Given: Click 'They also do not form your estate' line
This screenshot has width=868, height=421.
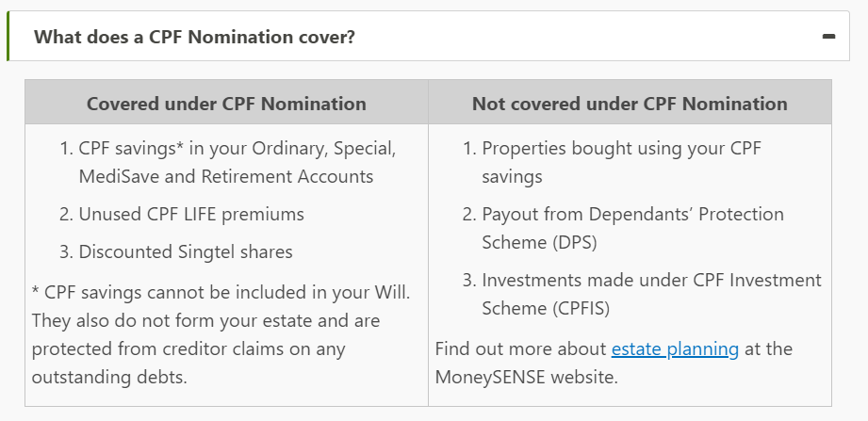Looking at the screenshot, I should (205, 321).
